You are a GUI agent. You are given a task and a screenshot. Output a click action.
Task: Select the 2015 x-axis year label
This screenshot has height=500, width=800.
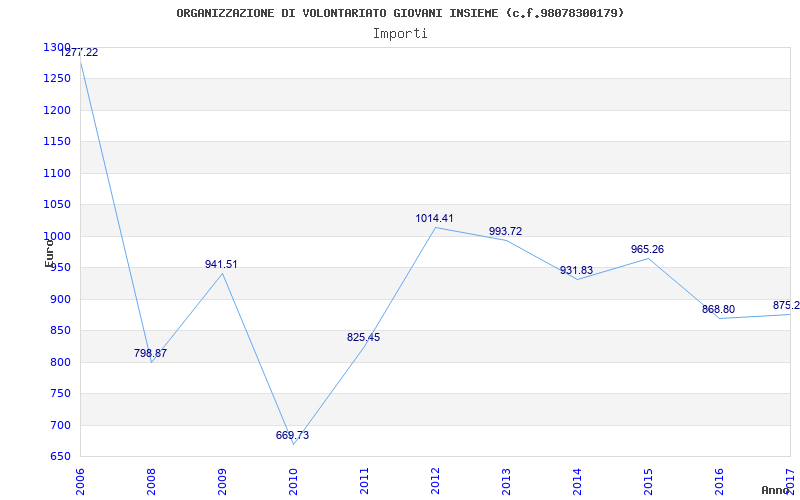[x=647, y=482]
